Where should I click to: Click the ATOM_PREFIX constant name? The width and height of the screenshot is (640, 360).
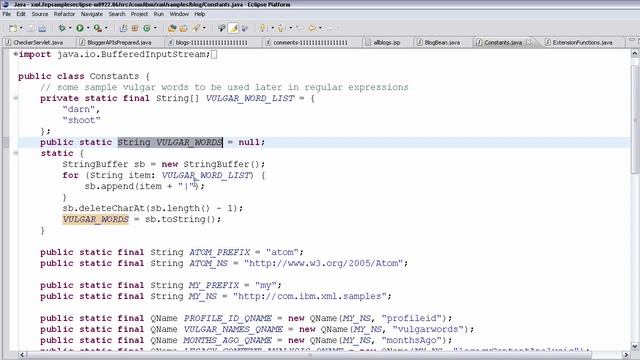point(220,252)
